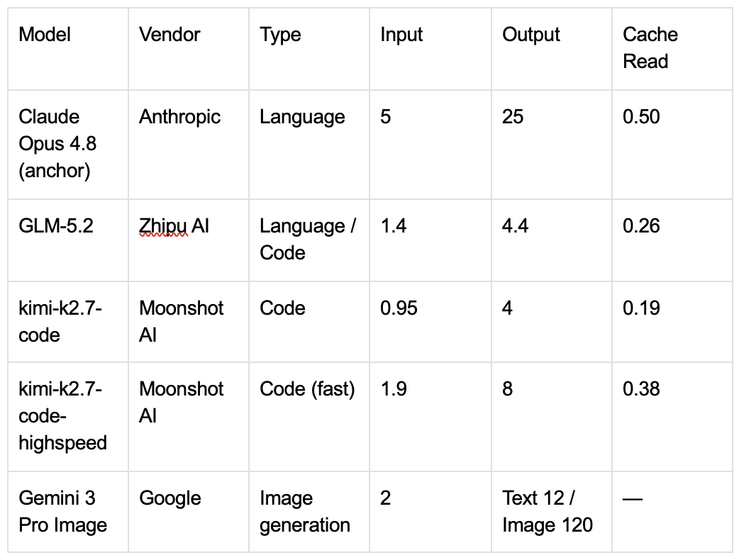This screenshot has width=739, height=560.
Task: Select the Cache Read header cell
Action: click(672, 48)
